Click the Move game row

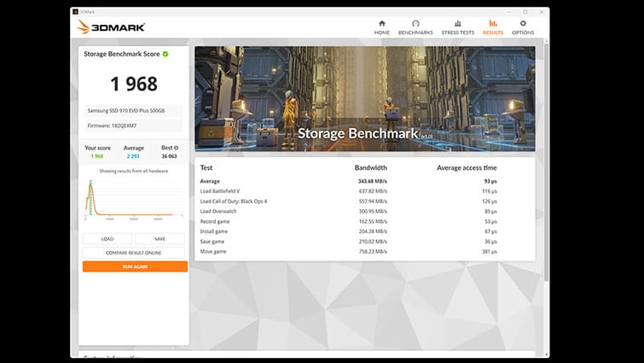tap(348, 252)
